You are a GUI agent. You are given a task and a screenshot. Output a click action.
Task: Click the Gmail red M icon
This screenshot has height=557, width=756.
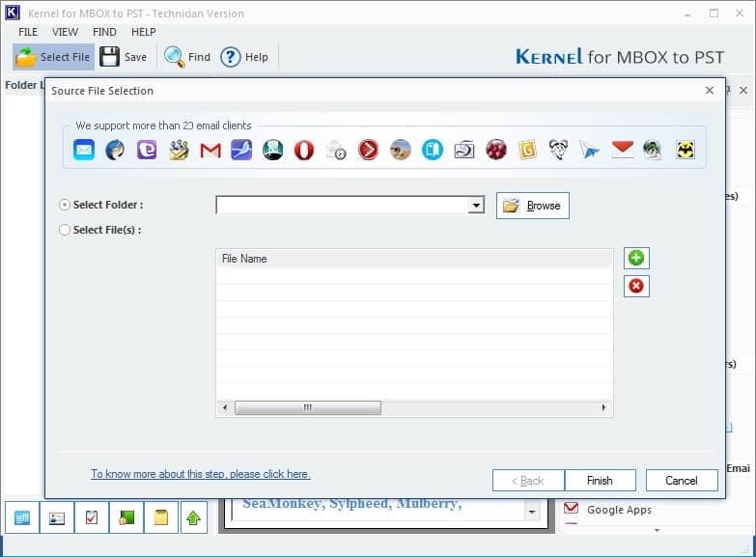[x=210, y=151]
